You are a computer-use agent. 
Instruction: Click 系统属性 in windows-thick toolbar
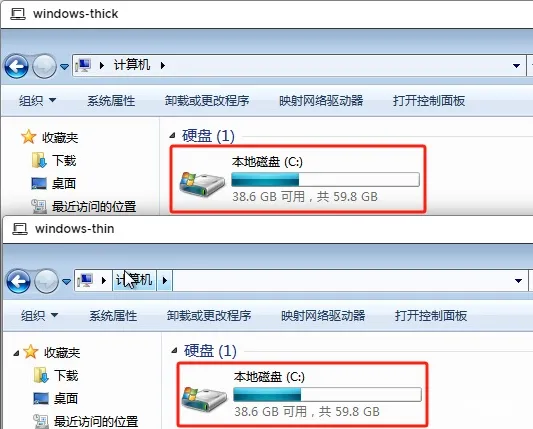[111, 101]
